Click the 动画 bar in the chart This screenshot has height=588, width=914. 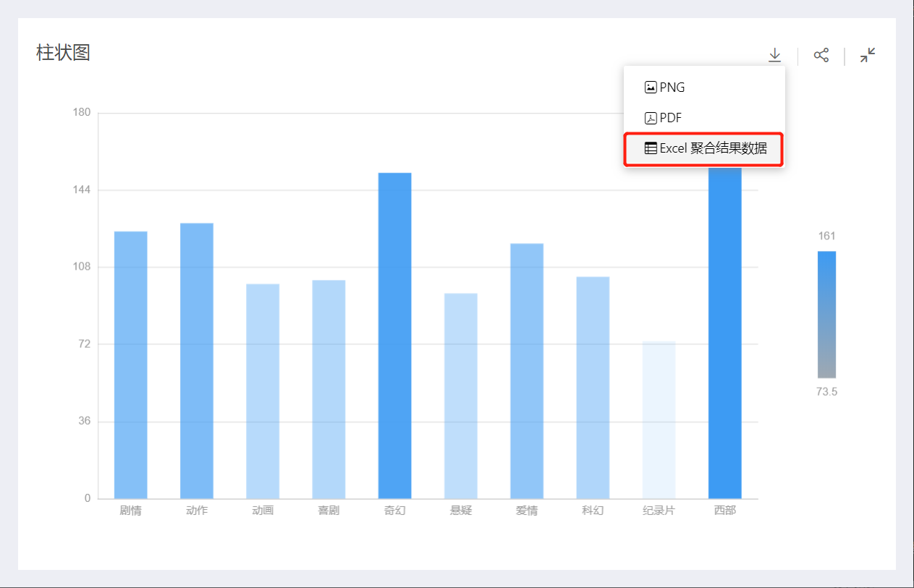point(263,391)
